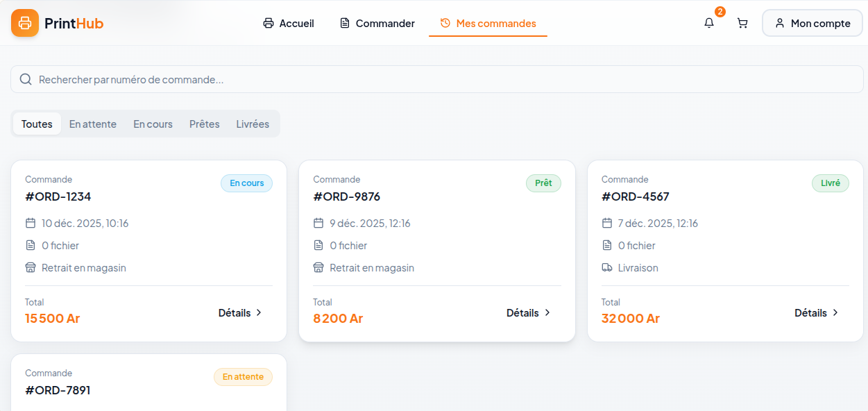
Task: Select the Livrées filter tab
Action: tap(253, 124)
